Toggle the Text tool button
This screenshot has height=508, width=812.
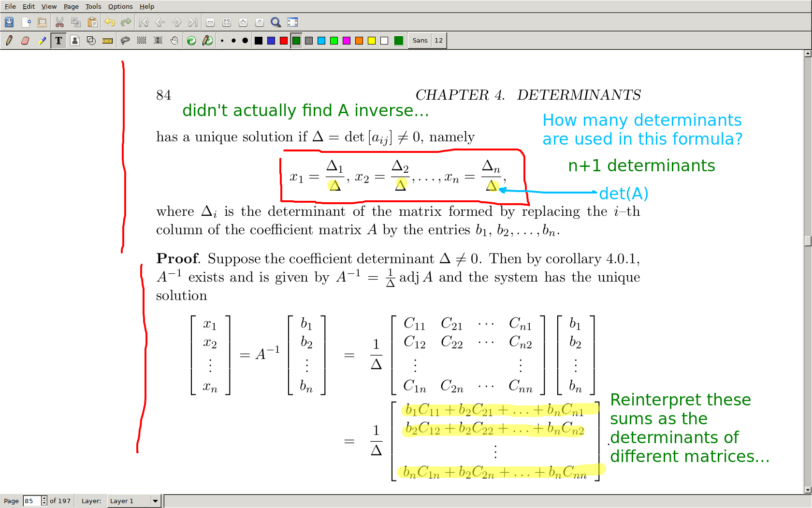pyautogui.click(x=58, y=41)
